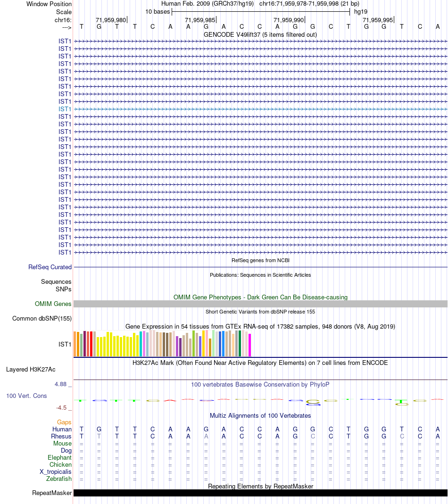Click the 100 Vert. Cons track label

tap(26, 396)
